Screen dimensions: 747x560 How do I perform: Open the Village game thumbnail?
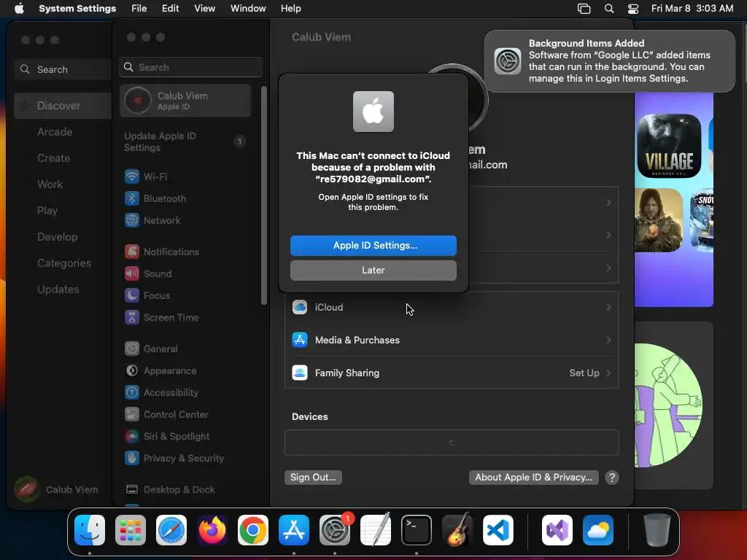(669, 146)
